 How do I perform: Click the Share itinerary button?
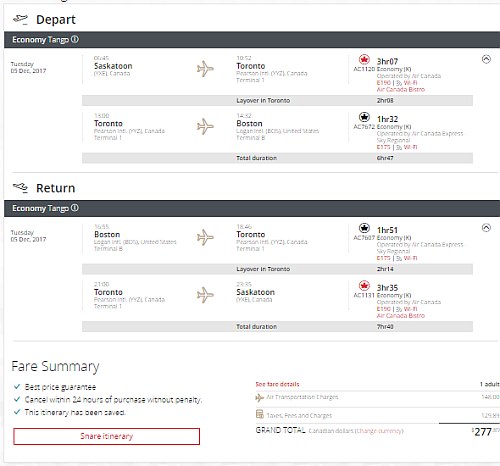coord(107,436)
